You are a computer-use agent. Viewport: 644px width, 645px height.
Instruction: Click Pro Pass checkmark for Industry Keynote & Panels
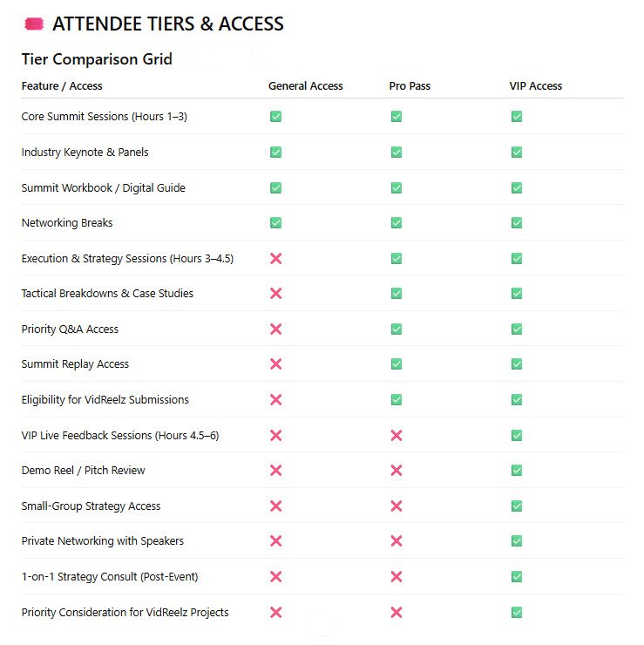[x=397, y=153]
